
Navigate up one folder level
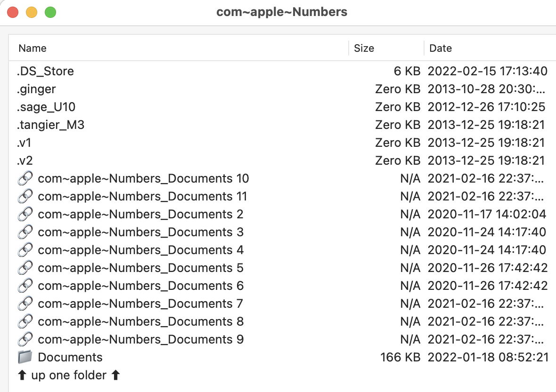61,375
